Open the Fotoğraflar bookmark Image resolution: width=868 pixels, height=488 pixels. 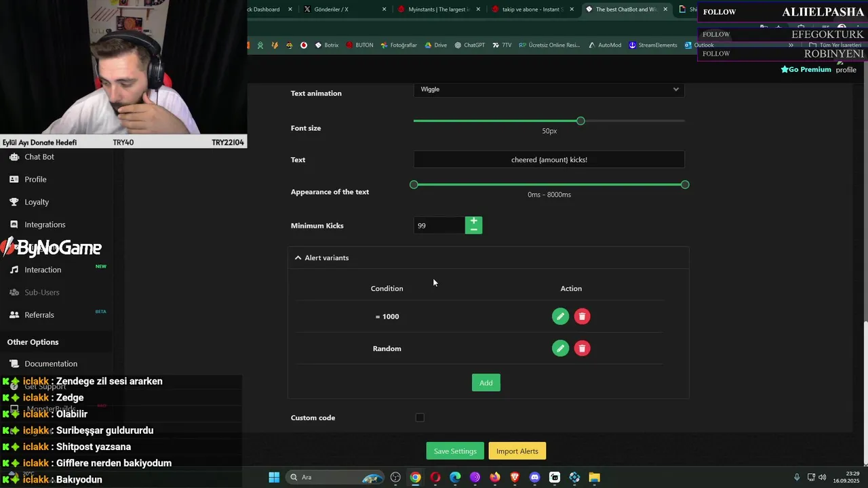point(399,45)
